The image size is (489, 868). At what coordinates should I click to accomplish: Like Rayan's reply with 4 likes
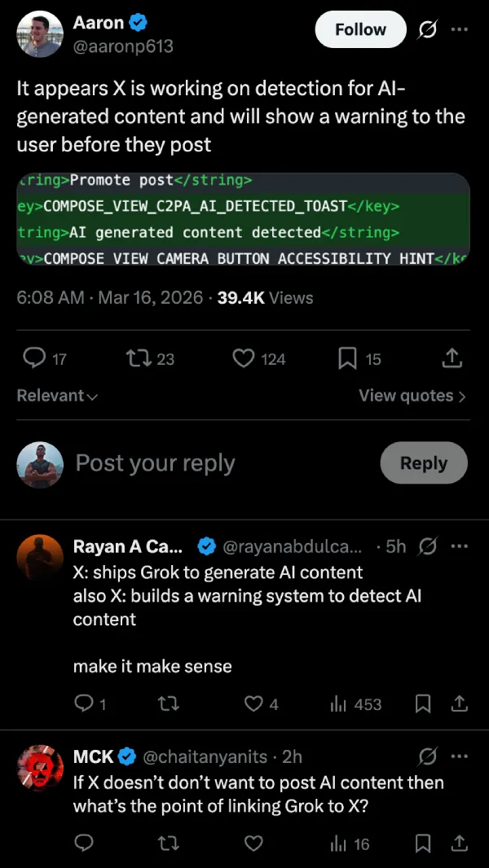click(x=254, y=704)
